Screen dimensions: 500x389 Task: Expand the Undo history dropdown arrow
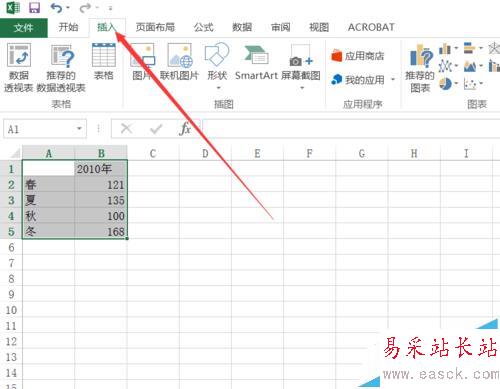point(68,7)
